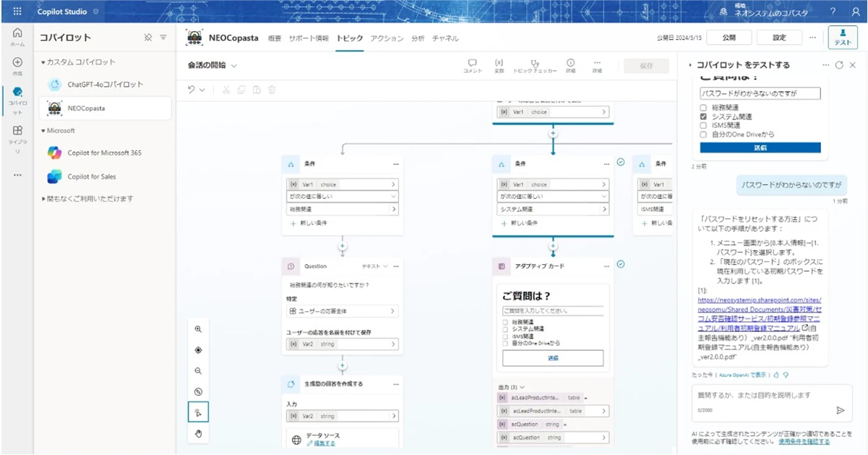Click the undo arrow in the canvas toolbar

pyautogui.click(x=192, y=90)
